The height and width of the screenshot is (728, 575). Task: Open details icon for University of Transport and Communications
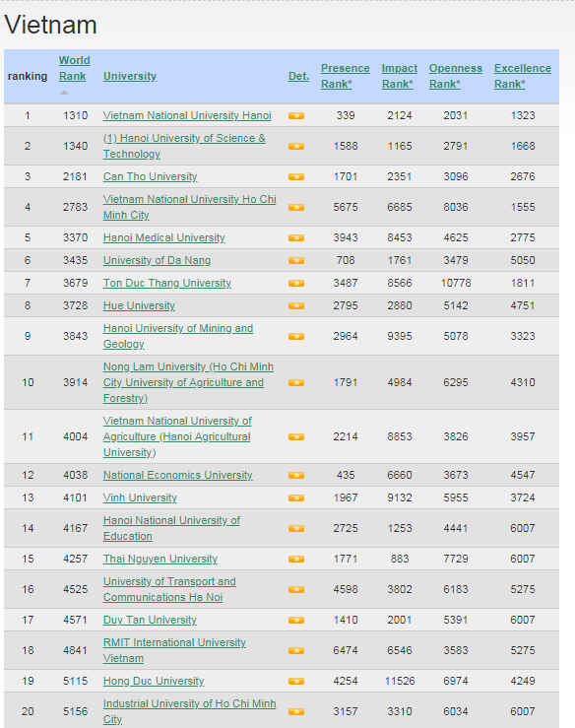296,590
